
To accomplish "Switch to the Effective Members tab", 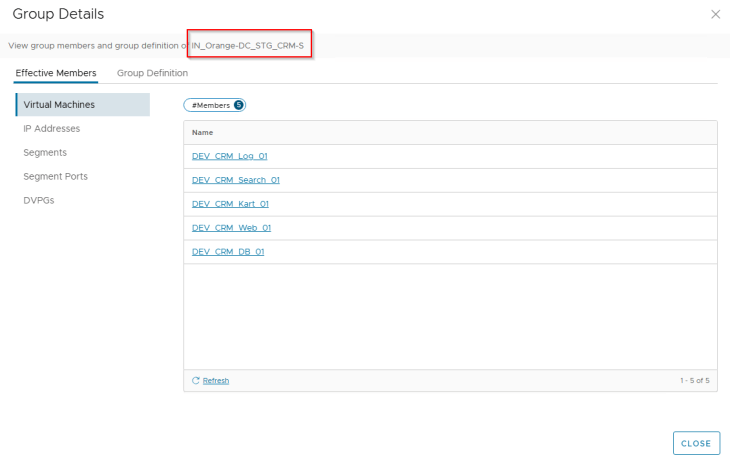I will pyautogui.click(x=56, y=73).
